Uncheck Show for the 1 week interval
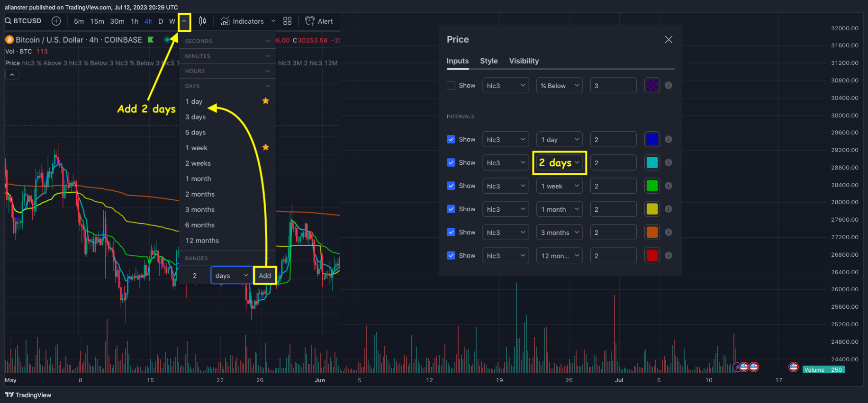This screenshot has width=868, height=403. [451, 186]
